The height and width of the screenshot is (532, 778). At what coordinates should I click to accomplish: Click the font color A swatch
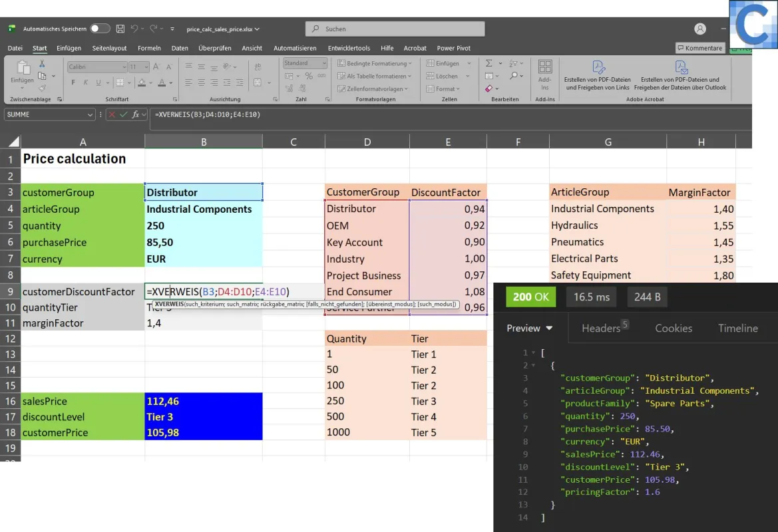click(162, 83)
